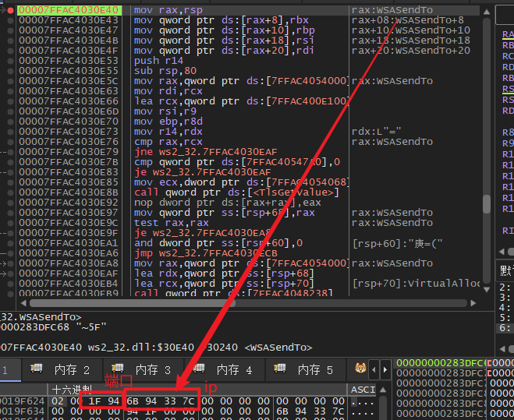Click the disassembly vertical scrollbar thumb
The image size is (514, 420).
pos(487,204)
